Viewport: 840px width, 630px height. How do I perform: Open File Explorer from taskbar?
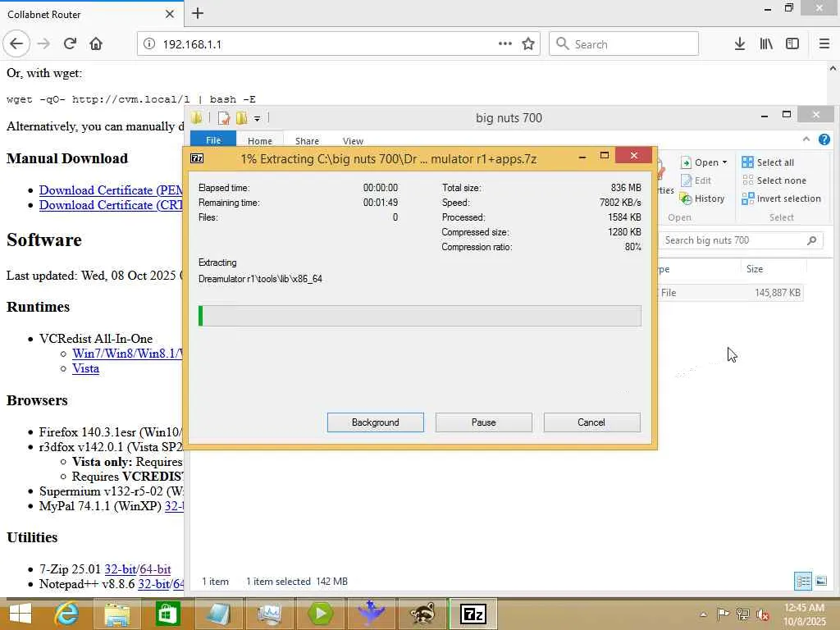click(116, 614)
